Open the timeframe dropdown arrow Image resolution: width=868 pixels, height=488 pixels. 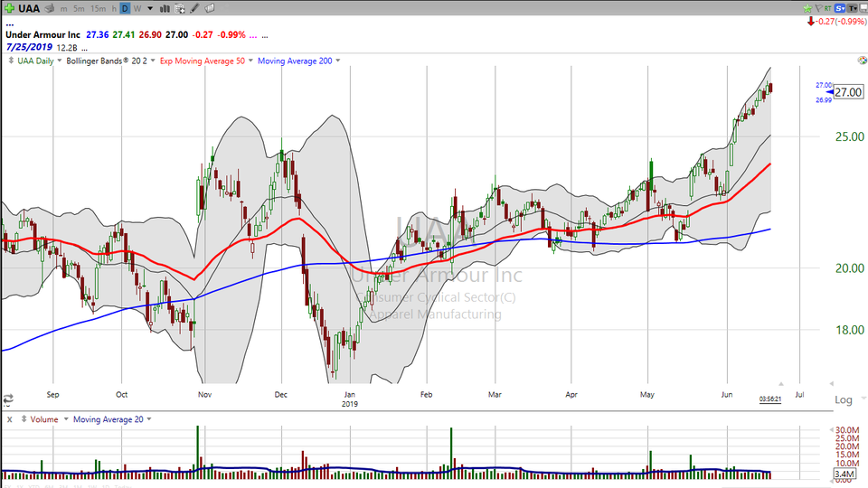(x=150, y=8)
